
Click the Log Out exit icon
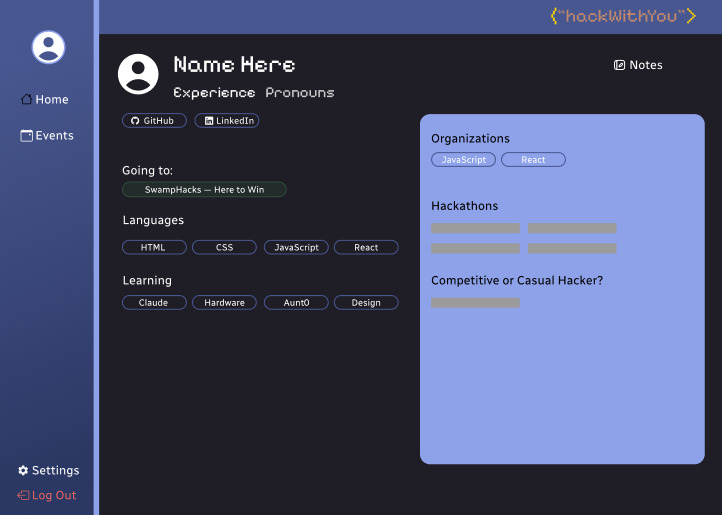pyautogui.click(x=23, y=495)
